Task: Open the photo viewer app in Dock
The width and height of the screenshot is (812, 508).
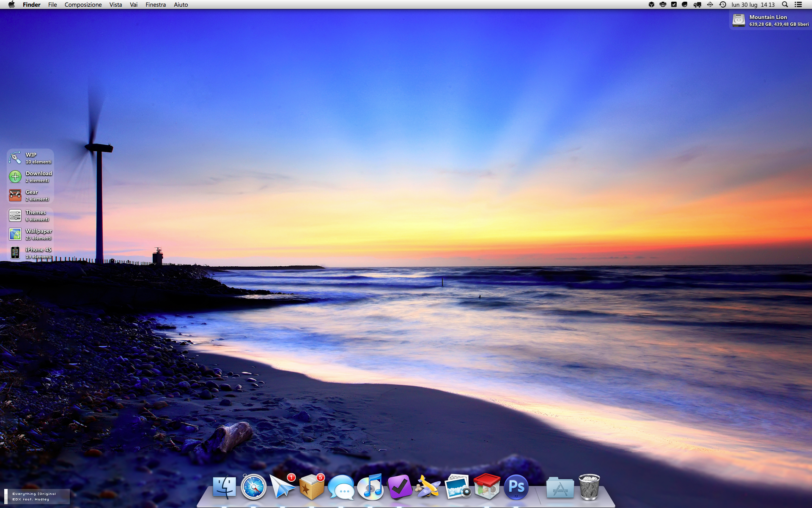Action: 458,487
